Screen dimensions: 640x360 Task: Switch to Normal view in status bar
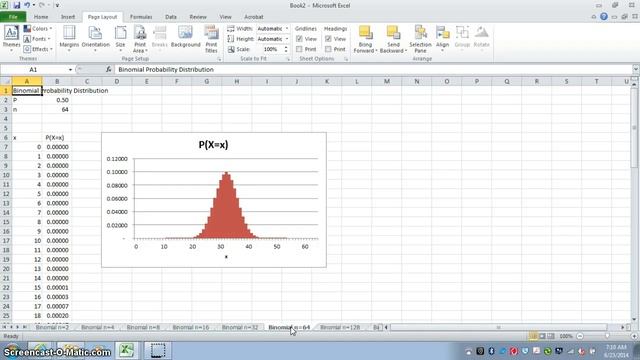[x=533, y=336]
